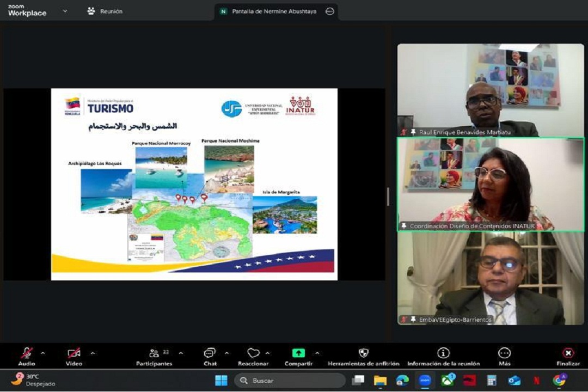Open the Más options menu

tap(504, 353)
